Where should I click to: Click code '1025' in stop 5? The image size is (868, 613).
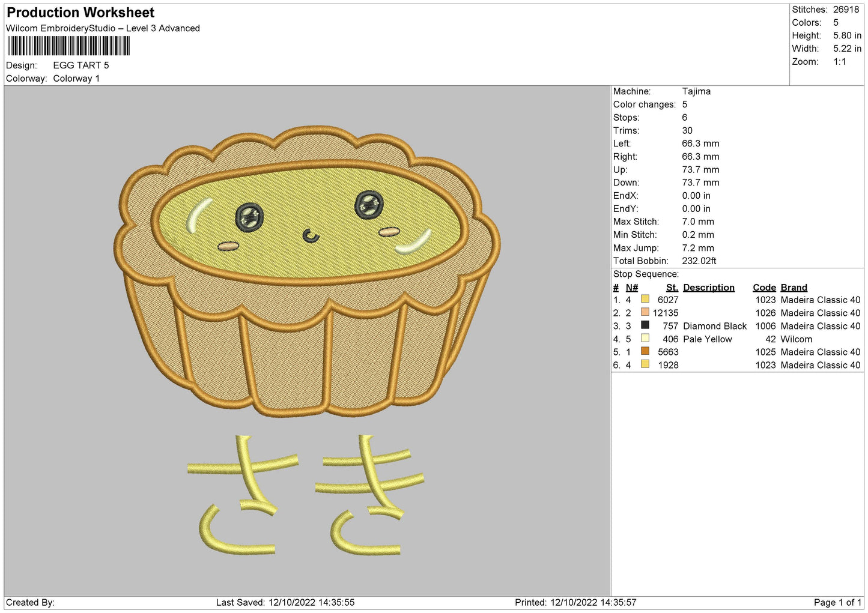point(766,352)
